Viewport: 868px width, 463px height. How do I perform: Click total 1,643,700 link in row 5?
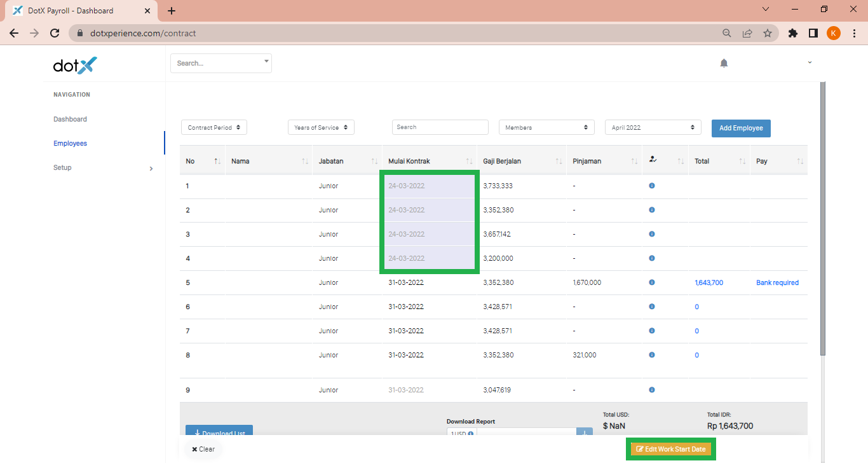(709, 282)
